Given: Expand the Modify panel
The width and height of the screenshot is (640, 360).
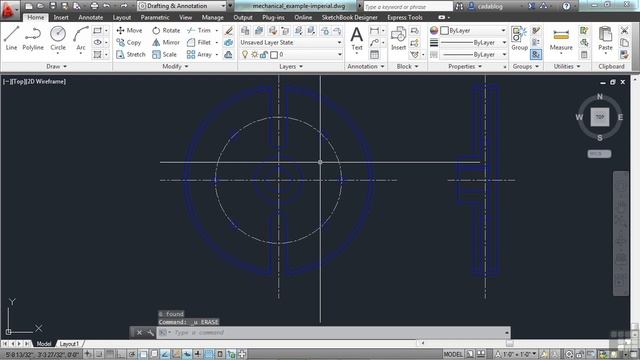Looking at the screenshot, I should [x=175, y=67].
